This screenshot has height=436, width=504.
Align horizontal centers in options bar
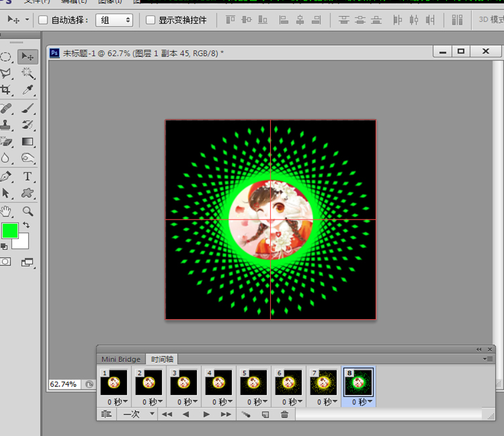click(x=300, y=20)
